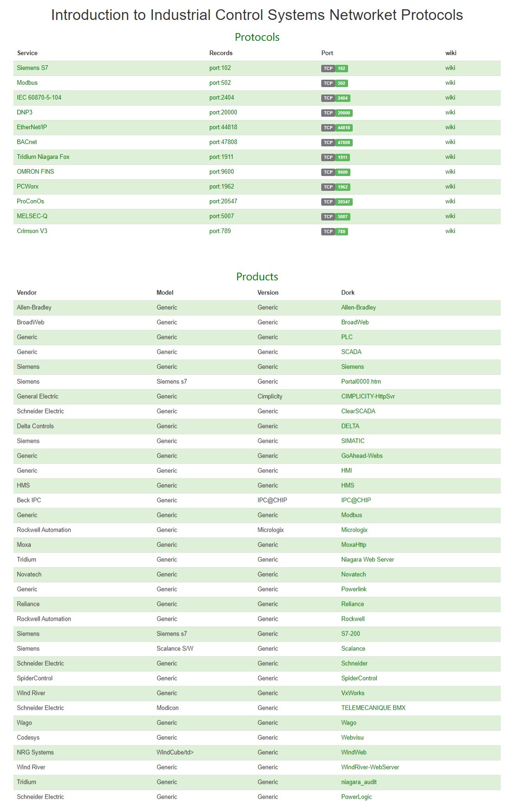
Task: Open the Powerlink dork link
Action: click(x=354, y=589)
